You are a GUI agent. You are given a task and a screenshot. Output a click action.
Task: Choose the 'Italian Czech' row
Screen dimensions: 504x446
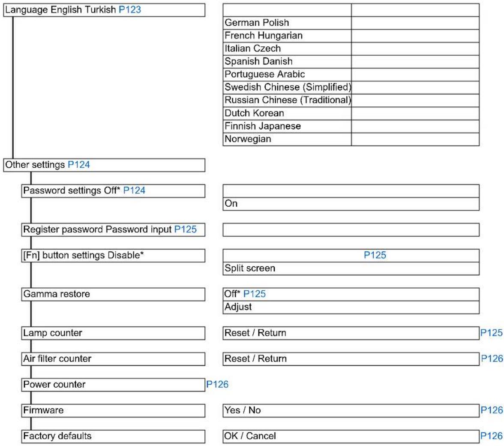(287, 48)
